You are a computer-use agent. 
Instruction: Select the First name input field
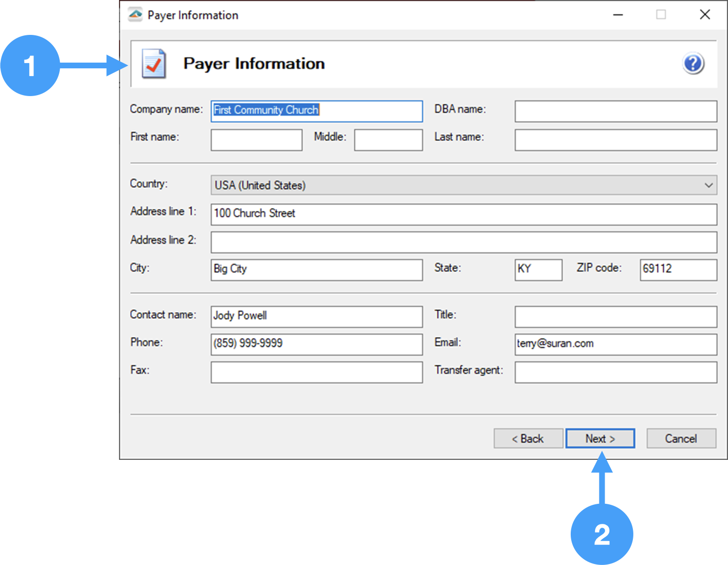tap(256, 140)
